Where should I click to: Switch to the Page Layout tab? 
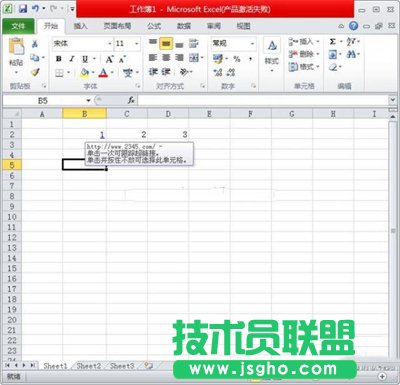point(117,26)
